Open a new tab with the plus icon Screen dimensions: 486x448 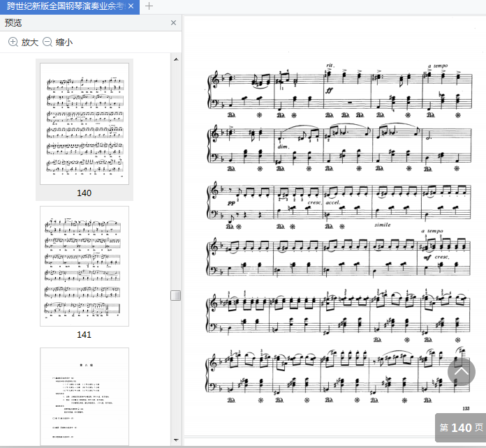coord(149,6)
